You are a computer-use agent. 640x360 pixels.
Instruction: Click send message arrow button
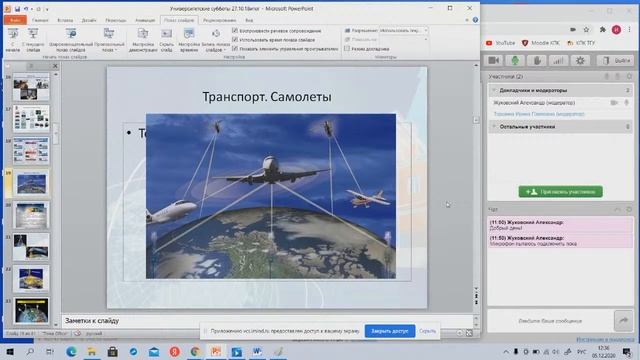tap(623, 321)
